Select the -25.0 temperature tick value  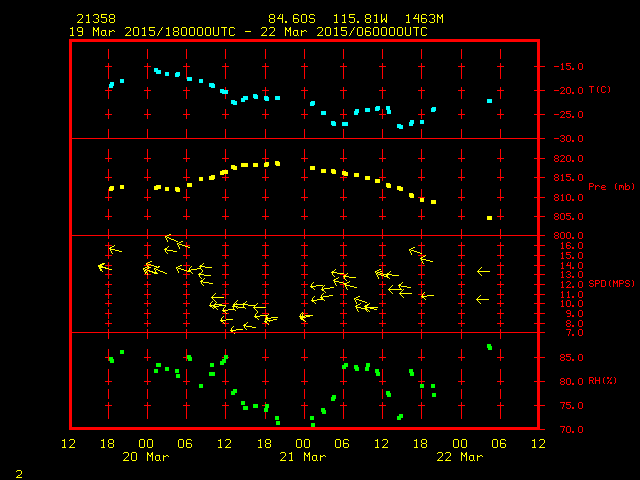coord(569,115)
